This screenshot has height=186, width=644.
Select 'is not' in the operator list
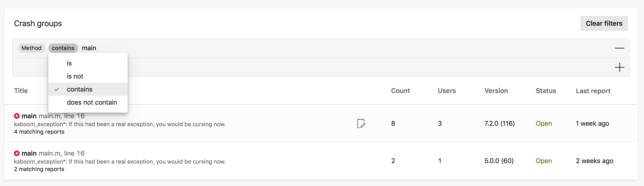coord(75,76)
